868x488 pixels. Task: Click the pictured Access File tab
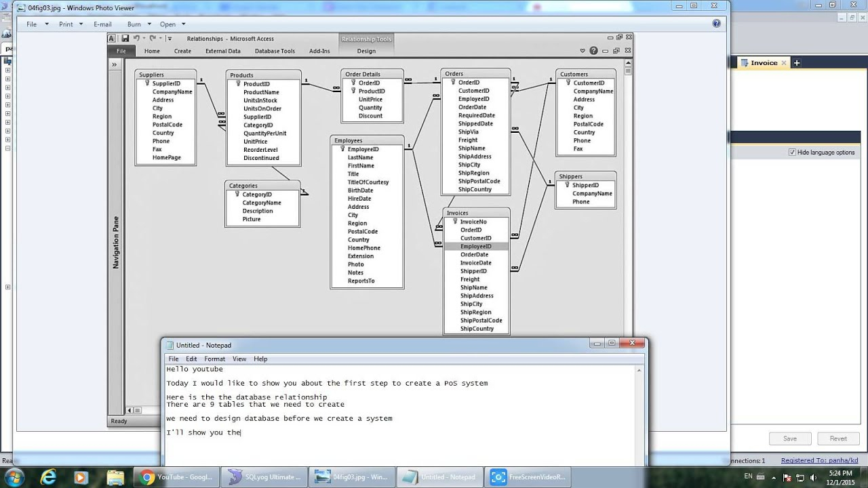tap(121, 51)
